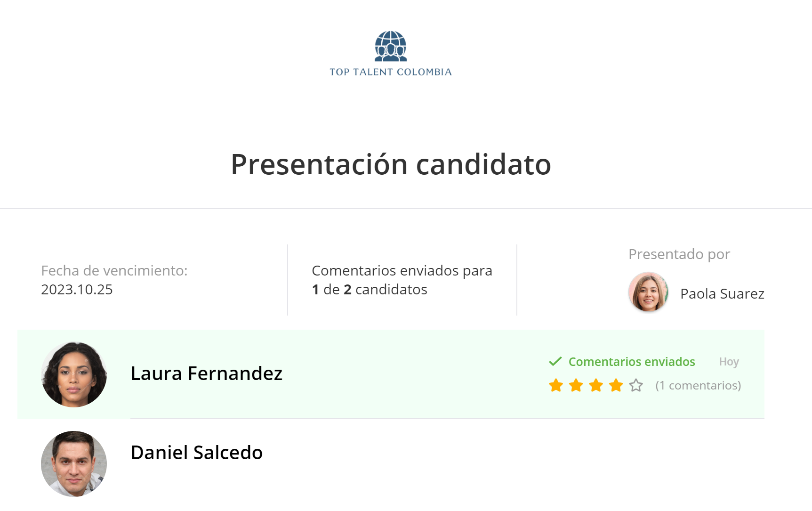The width and height of the screenshot is (812, 511).
Task: Click presenter name Paola Suarez
Action: pos(722,294)
